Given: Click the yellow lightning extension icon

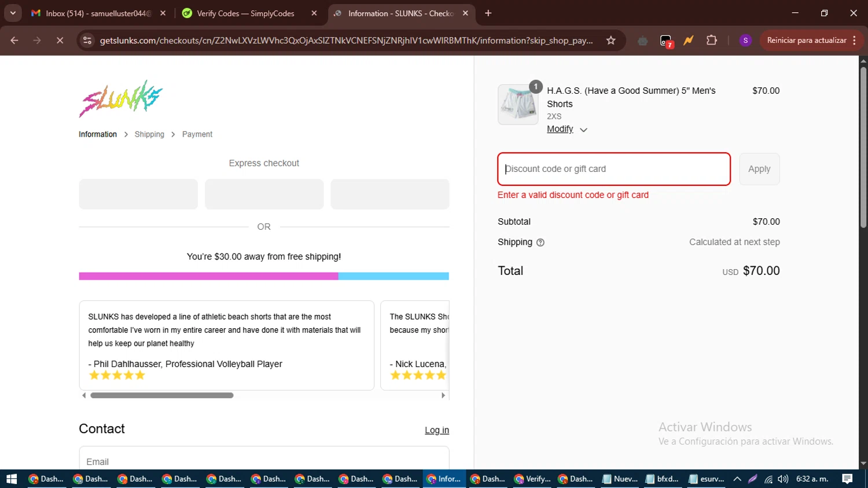Looking at the screenshot, I should (x=689, y=41).
